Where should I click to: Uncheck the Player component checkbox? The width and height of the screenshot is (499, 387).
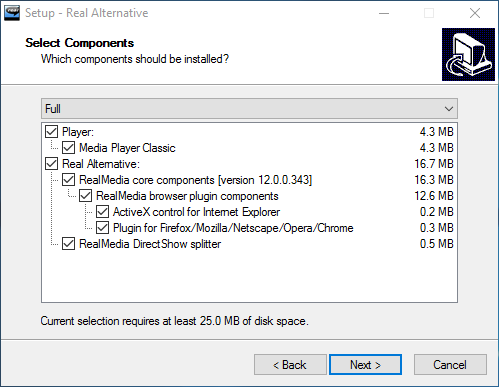[x=51, y=132]
